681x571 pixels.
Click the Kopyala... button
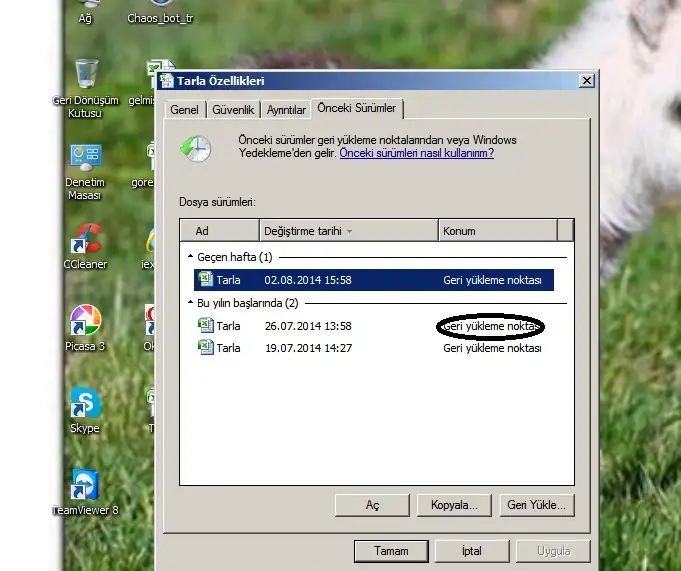pos(453,505)
